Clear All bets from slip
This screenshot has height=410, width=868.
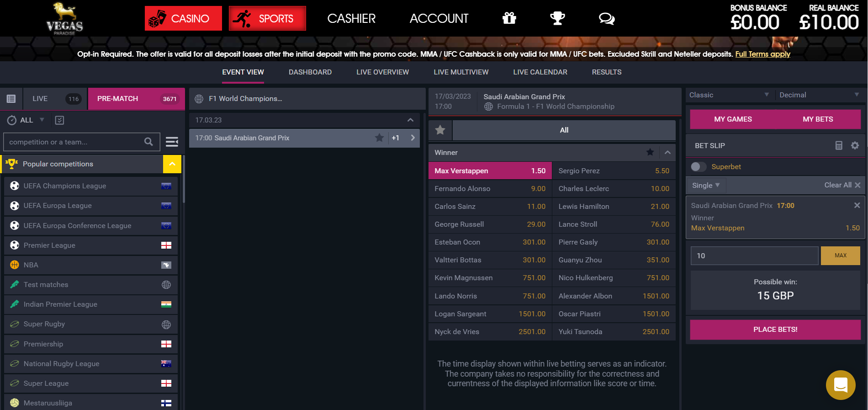click(x=842, y=185)
